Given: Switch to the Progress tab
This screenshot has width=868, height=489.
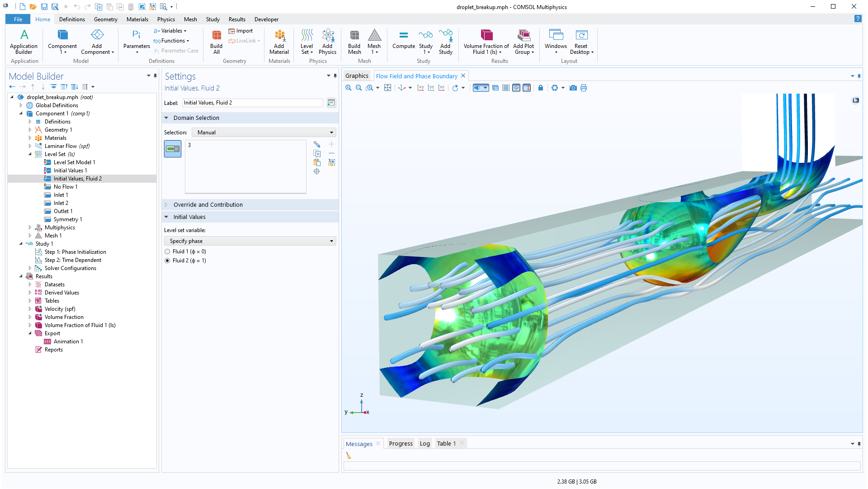Looking at the screenshot, I should [401, 443].
